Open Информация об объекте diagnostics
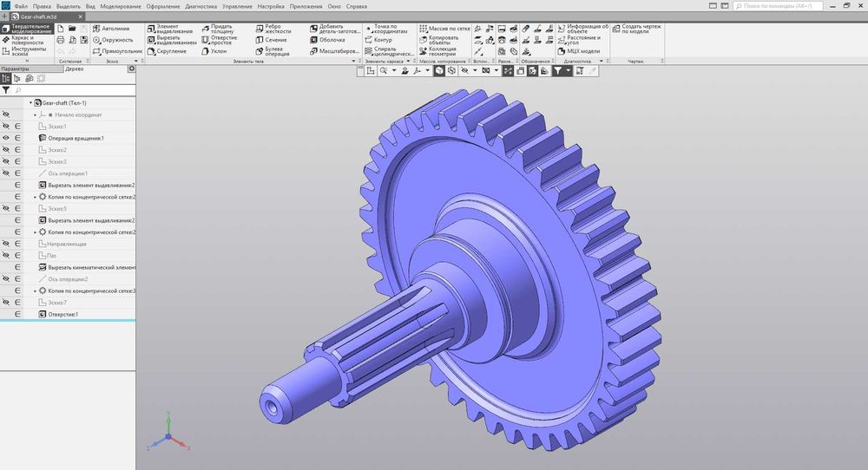The width and height of the screenshot is (868, 470). 583,29
